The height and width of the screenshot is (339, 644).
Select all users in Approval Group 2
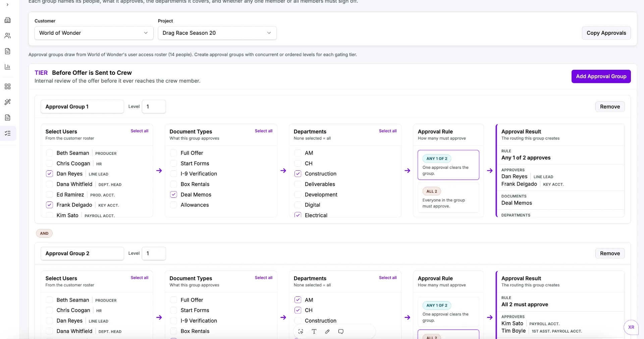(140, 278)
